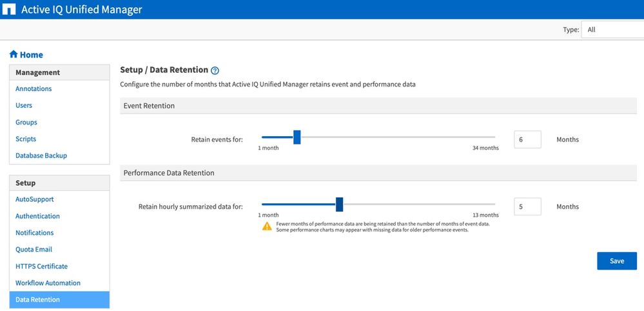Select Workflow Automation in Setup
644x311 pixels.
point(48,283)
